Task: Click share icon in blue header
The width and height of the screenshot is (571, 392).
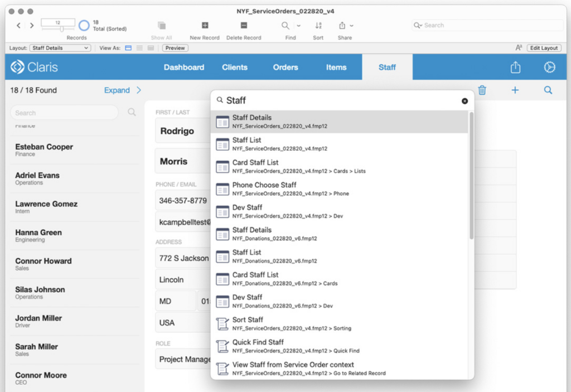Action: click(515, 67)
